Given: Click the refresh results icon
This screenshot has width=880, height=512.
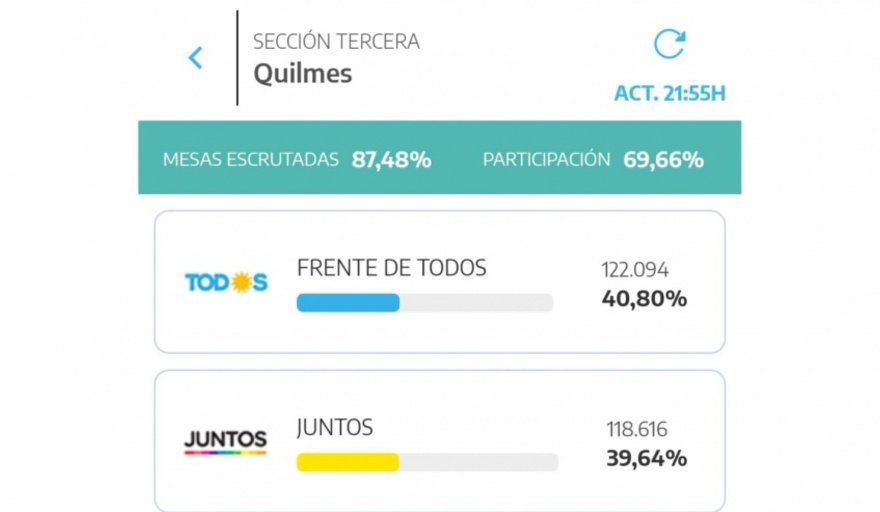Looking at the screenshot, I should 669,44.
